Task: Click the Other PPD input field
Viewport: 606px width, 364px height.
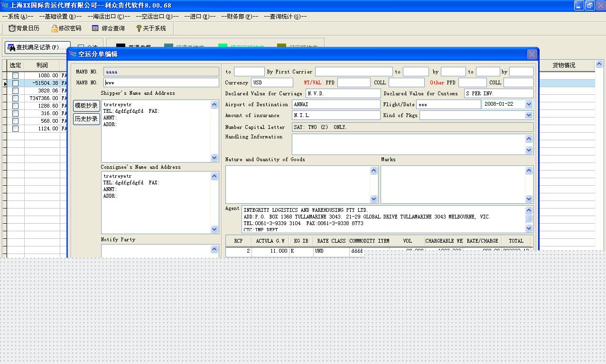Action: pyautogui.click(x=472, y=82)
